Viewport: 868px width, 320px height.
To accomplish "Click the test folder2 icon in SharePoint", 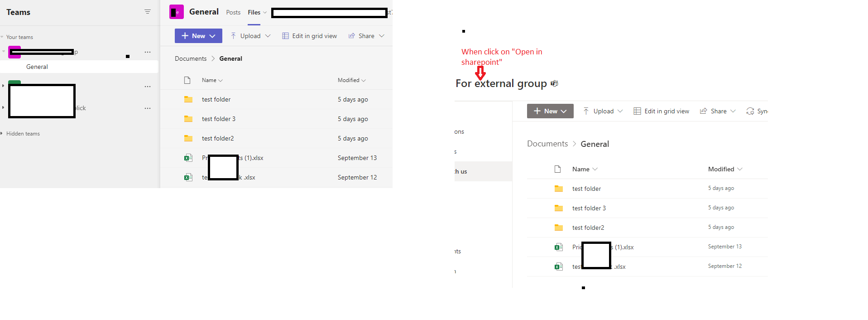I will [559, 228].
